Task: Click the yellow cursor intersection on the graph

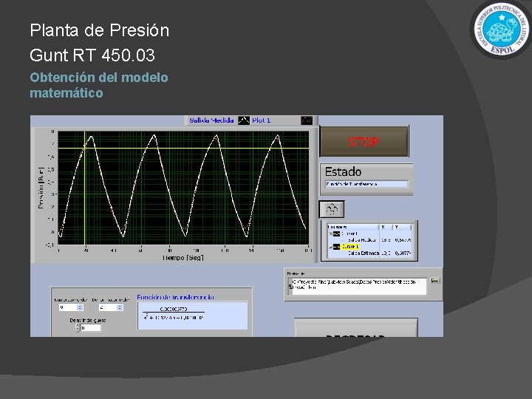Action: point(84,148)
